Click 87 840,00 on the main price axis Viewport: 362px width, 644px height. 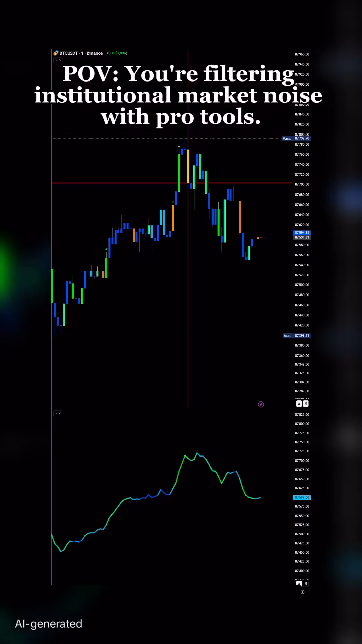point(302,114)
